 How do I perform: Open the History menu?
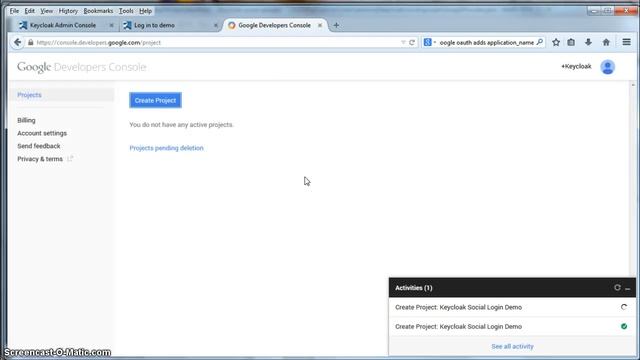[68, 11]
